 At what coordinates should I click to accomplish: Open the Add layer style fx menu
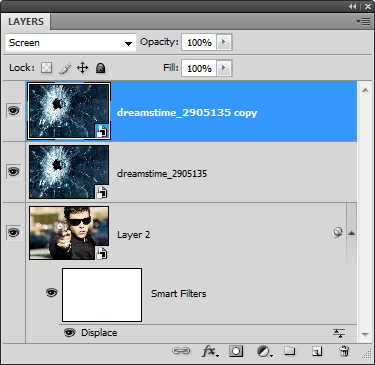210,351
